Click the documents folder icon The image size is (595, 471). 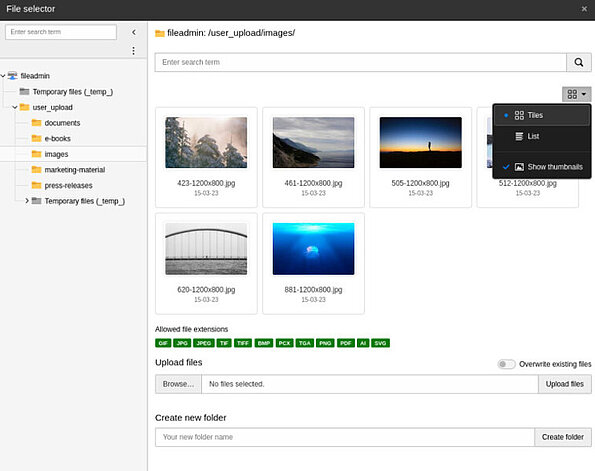click(x=36, y=123)
